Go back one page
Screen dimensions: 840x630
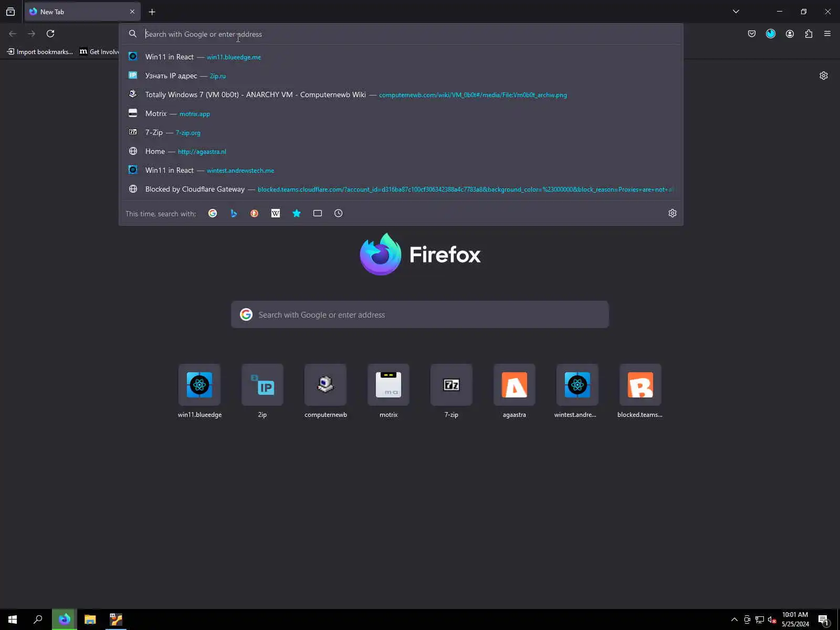13,34
